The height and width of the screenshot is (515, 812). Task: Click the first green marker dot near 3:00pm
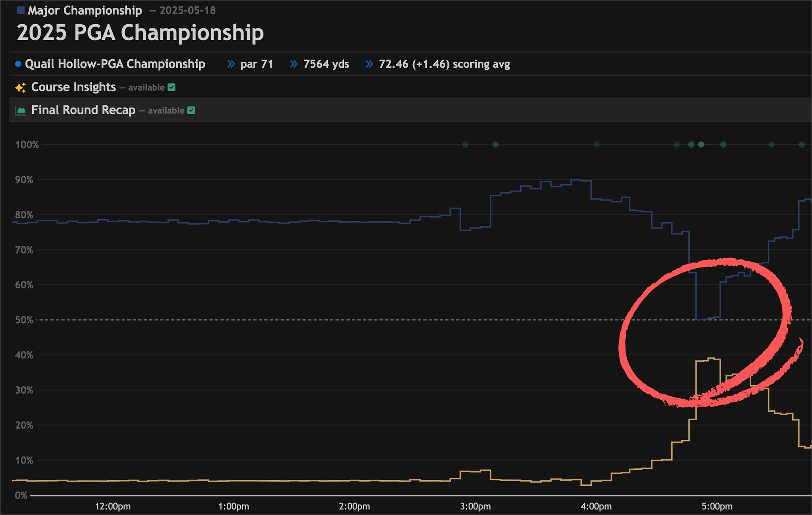click(465, 145)
